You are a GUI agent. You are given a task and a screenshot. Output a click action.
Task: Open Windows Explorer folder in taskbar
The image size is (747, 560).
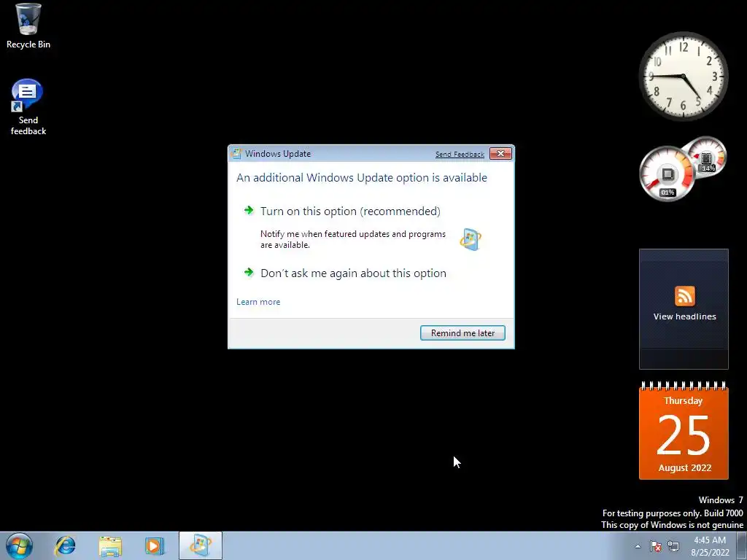[110, 545]
